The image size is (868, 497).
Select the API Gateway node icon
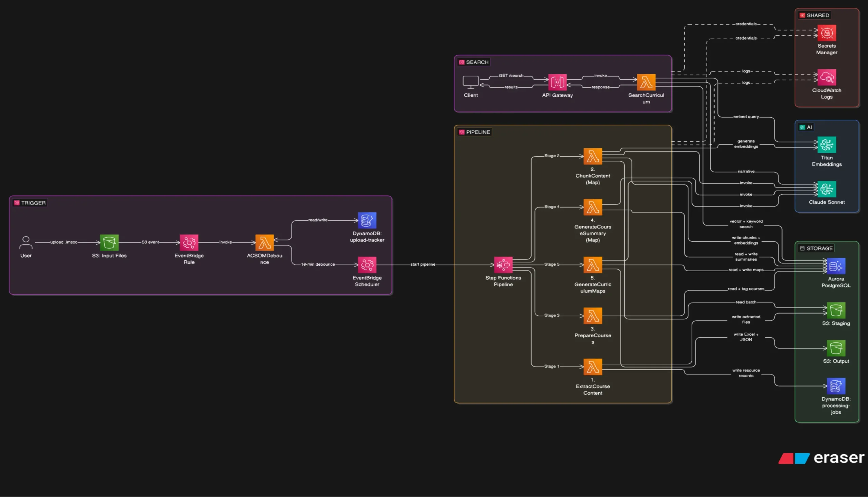click(x=557, y=82)
